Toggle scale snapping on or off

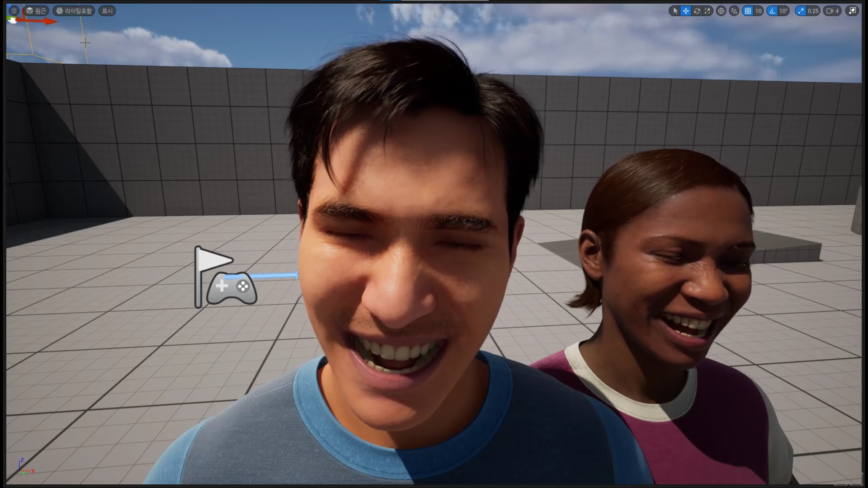[x=801, y=11]
